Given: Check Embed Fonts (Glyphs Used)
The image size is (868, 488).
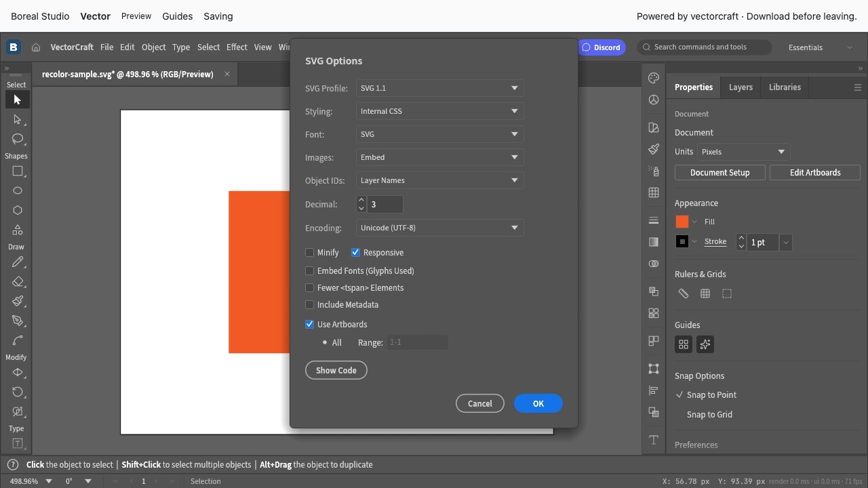Looking at the screenshot, I should [310, 271].
